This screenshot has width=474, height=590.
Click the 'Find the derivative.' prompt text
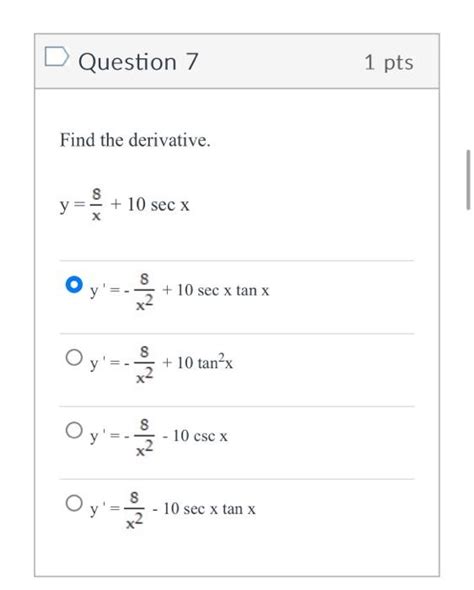pos(135,140)
